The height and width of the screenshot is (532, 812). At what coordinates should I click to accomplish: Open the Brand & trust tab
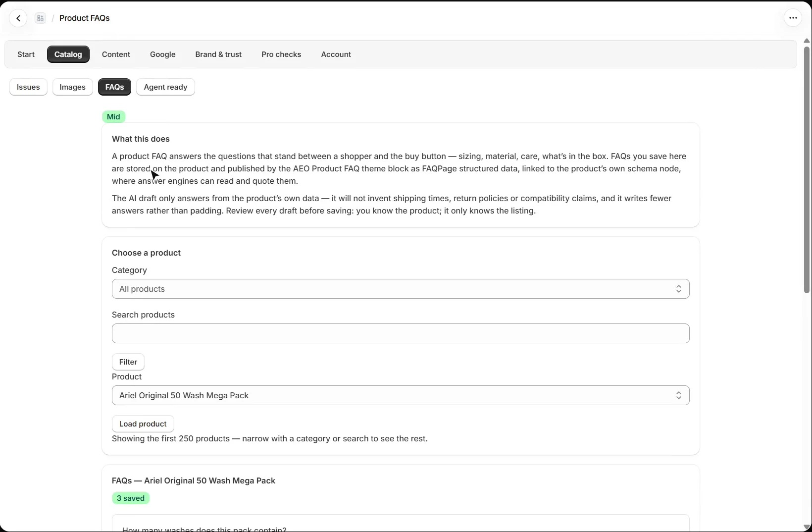click(x=218, y=54)
